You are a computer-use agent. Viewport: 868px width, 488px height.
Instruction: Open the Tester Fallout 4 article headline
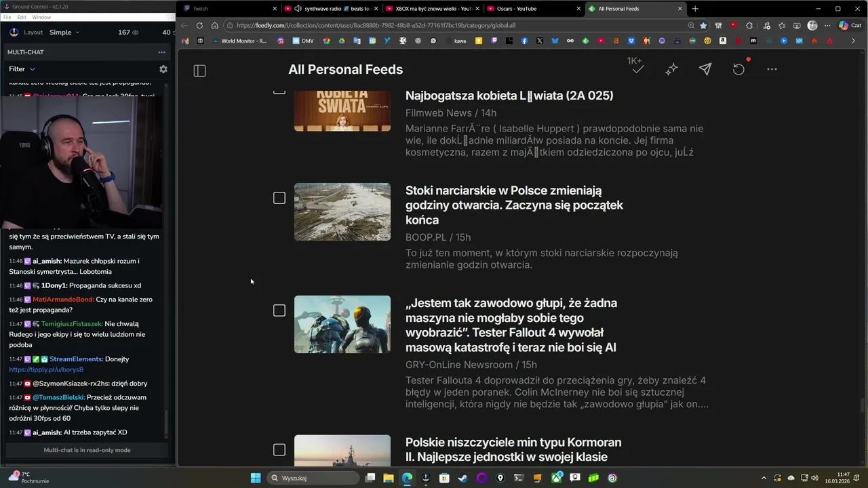pos(511,325)
